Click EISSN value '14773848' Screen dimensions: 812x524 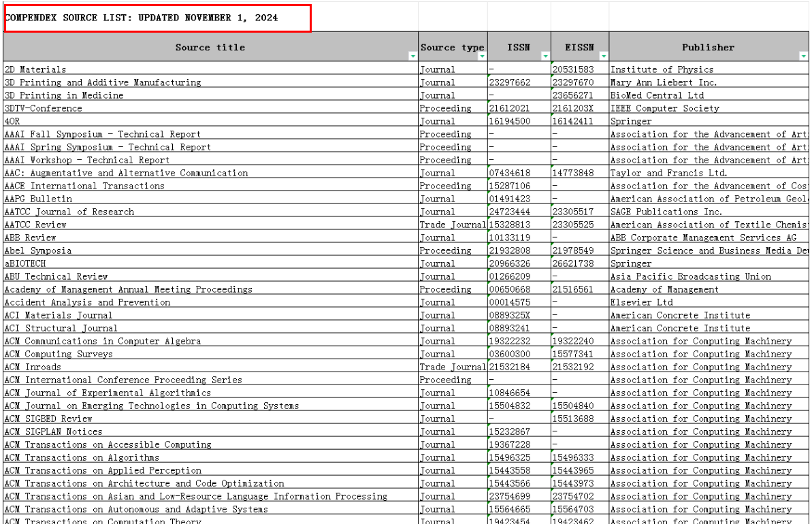[581, 172]
